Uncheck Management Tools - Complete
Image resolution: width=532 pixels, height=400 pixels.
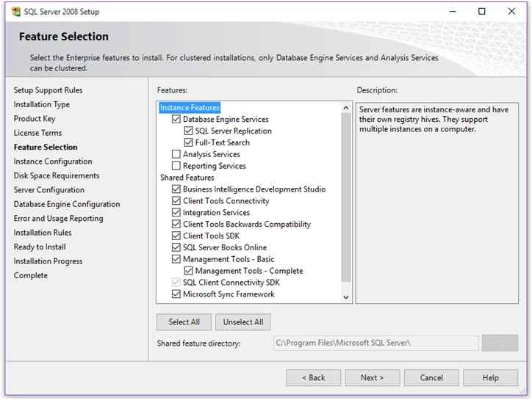tap(188, 271)
